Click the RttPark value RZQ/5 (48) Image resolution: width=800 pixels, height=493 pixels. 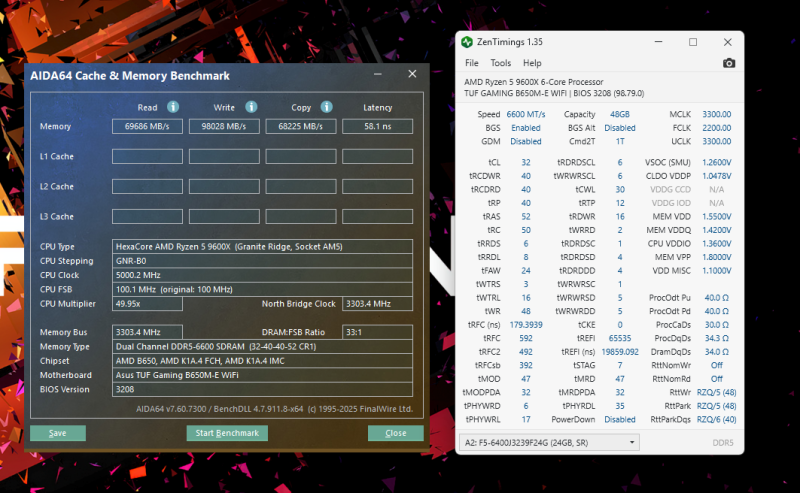pyautogui.click(x=716, y=406)
